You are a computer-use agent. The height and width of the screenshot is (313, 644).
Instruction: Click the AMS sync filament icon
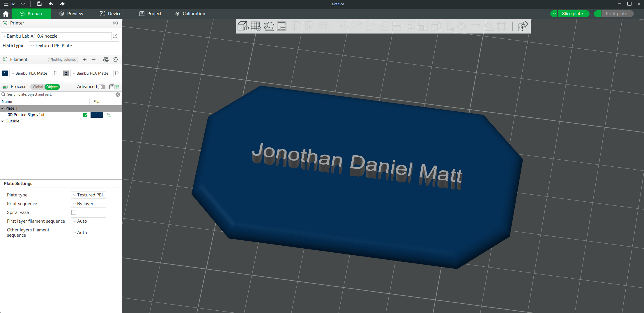tap(106, 59)
